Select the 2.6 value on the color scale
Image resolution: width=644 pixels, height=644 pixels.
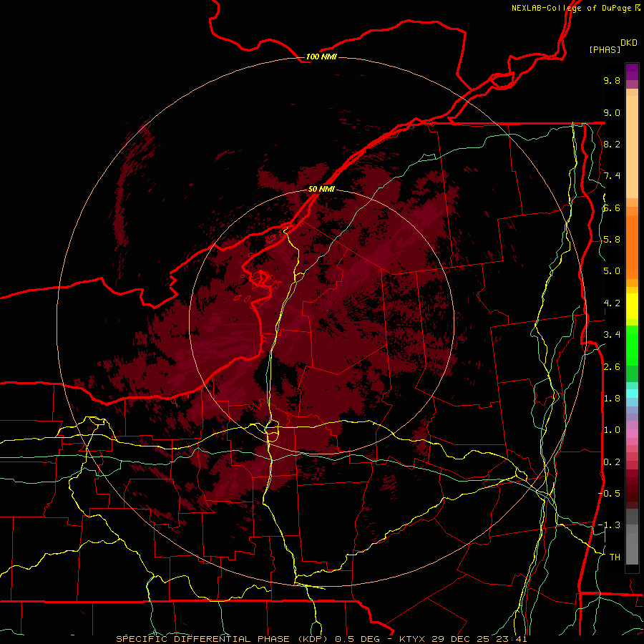point(612,367)
